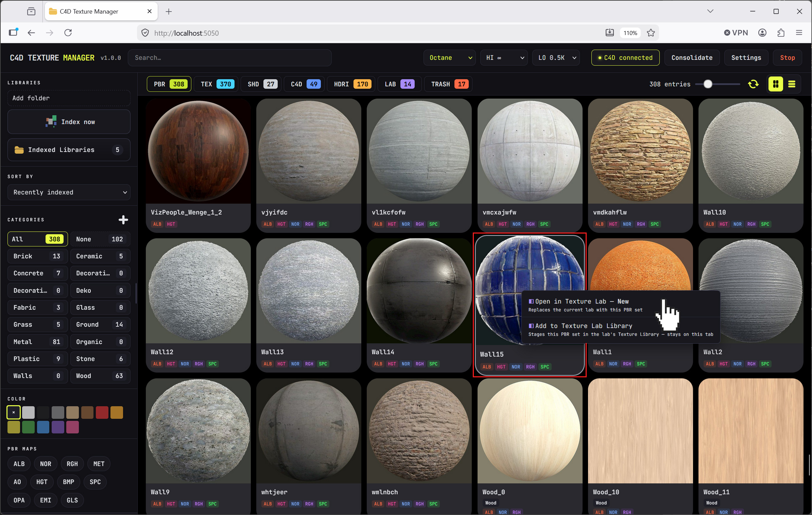This screenshot has width=812, height=515.
Task: Switch to grid view layout
Action: [776, 84]
